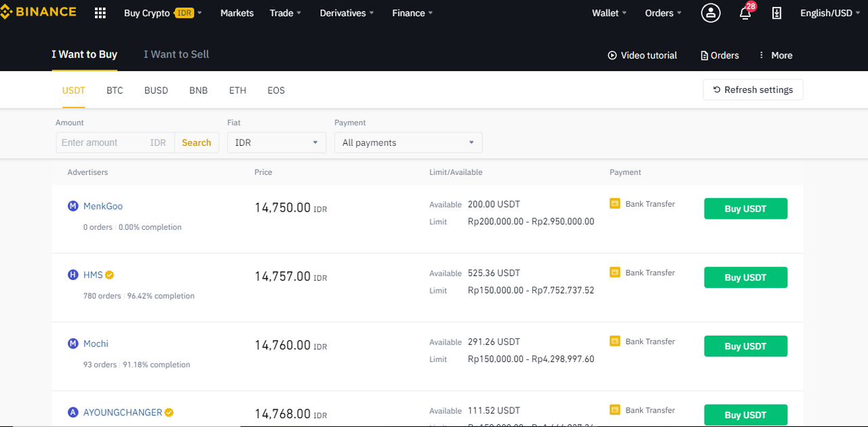
Task: Open the Buy Crypto IDR dropdown
Action: click(163, 13)
